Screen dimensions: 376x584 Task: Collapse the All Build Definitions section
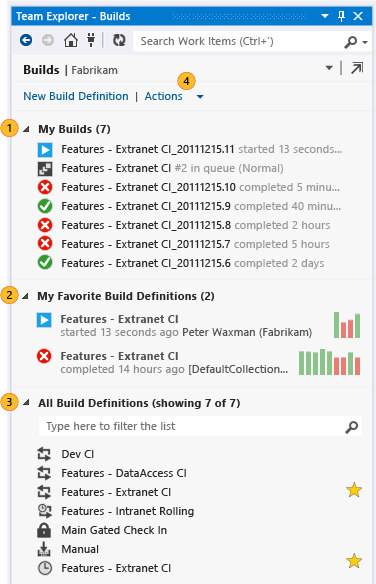click(26, 403)
